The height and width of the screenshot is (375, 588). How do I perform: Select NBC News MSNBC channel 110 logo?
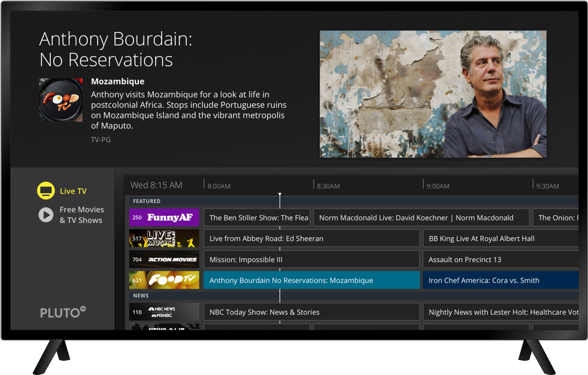[x=164, y=312]
